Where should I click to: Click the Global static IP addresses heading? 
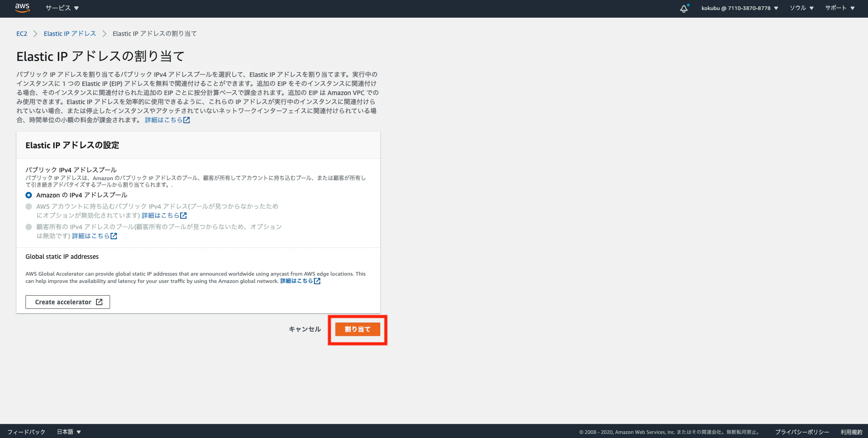(x=62, y=257)
